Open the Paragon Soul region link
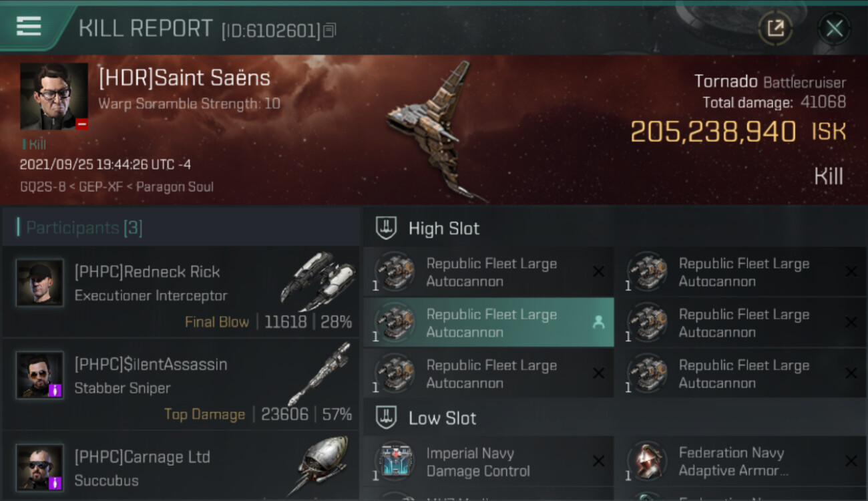The height and width of the screenshot is (501, 868). [175, 186]
